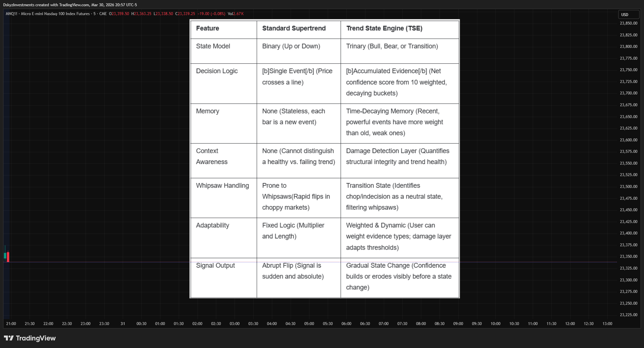Click the 'Feature' column header
Image resolution: width=644 pixels, height=348 pixels.
207,28
